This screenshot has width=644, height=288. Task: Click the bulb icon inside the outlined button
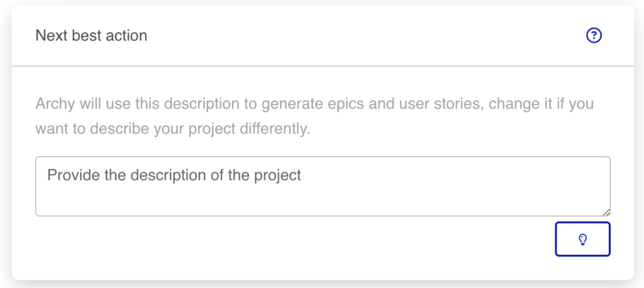point(582,239)
